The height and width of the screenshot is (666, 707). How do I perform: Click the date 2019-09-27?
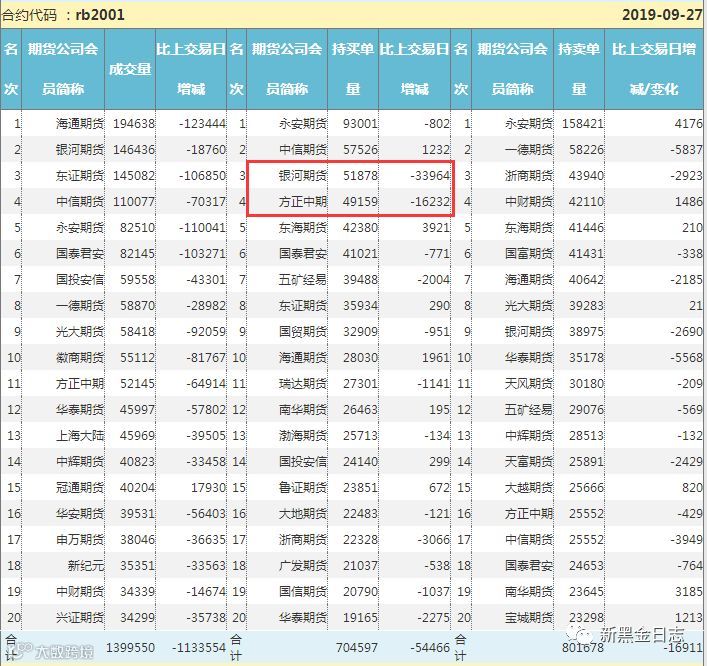coord(662,15)
